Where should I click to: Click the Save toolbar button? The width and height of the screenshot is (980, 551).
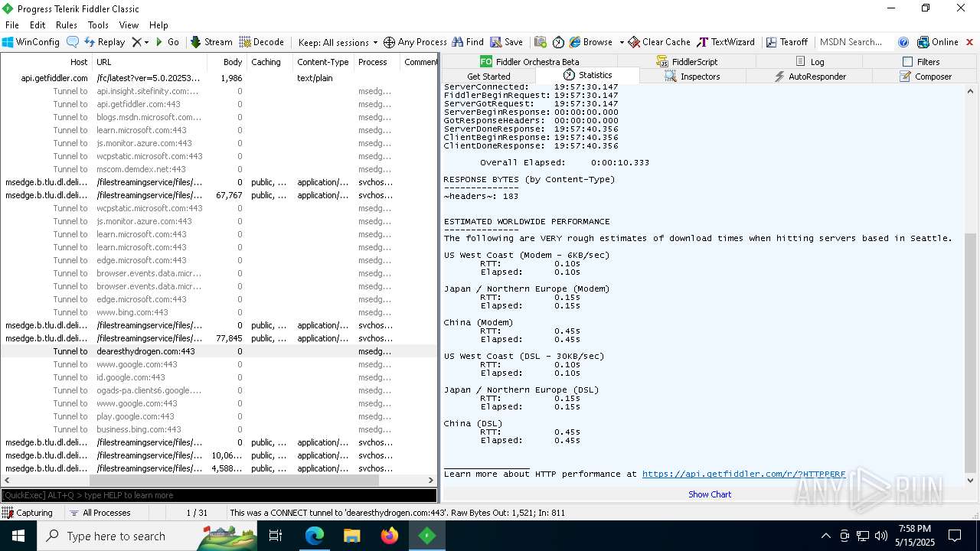tap(507, 42)
